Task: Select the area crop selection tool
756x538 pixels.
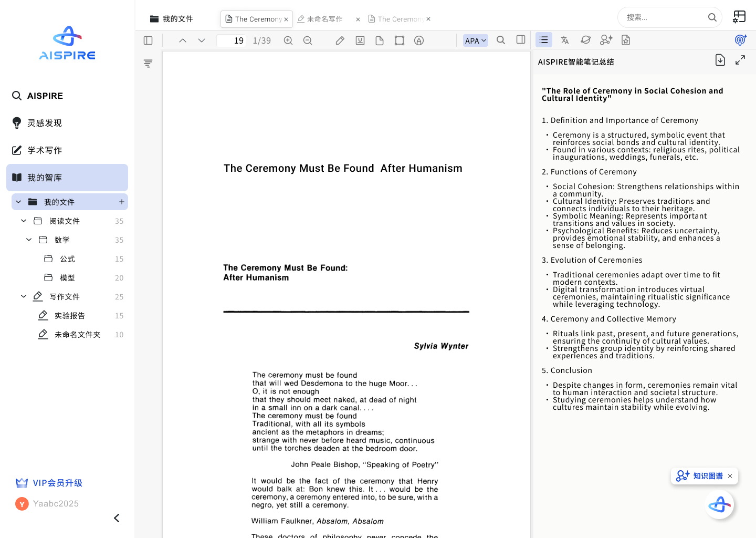Action: [x=400, y=40]
